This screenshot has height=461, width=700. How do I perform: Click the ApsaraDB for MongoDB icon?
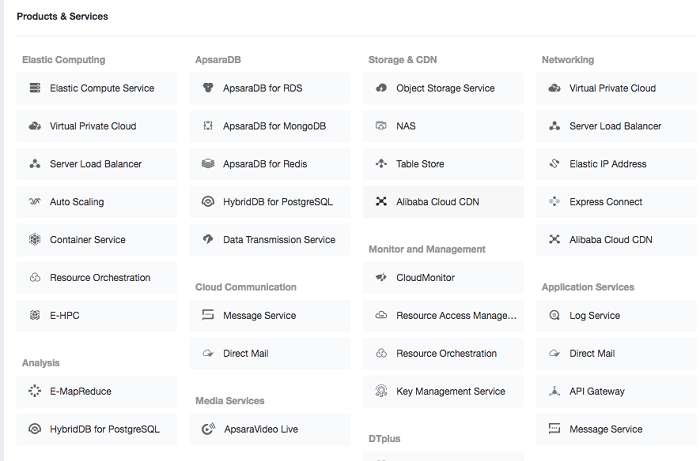coord(208,126)
